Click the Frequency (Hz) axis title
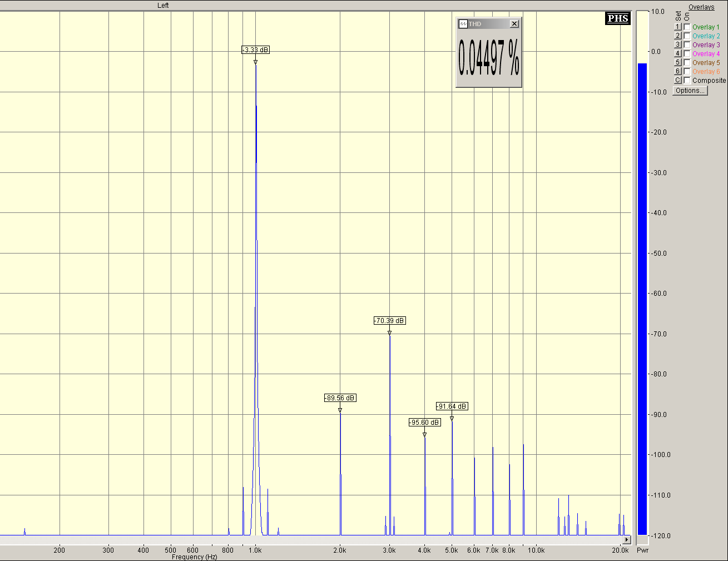Image resolution: width=728 pixels, height=561 pixels. point(195,557)
